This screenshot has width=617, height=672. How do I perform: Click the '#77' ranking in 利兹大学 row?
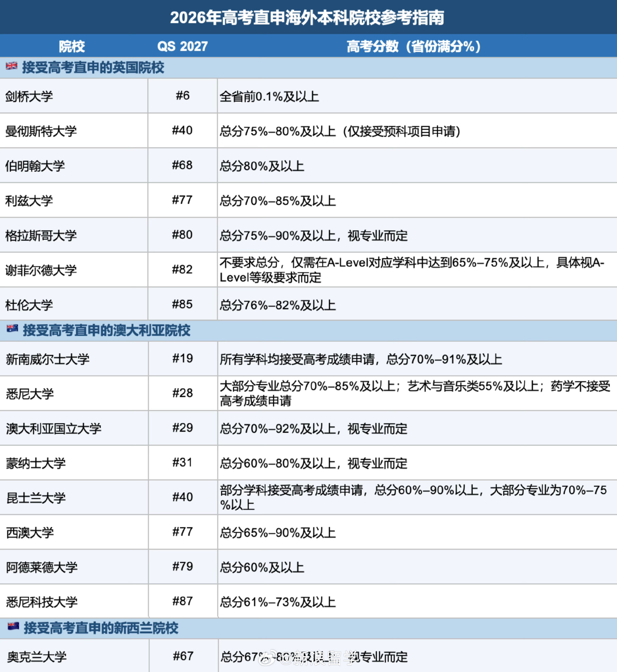pos(182,200)
